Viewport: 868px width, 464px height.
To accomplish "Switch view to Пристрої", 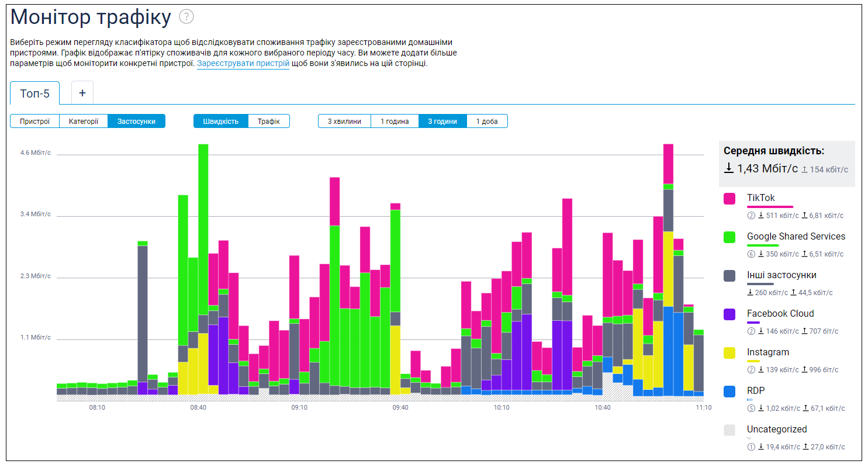I will (x=35, y=122).
